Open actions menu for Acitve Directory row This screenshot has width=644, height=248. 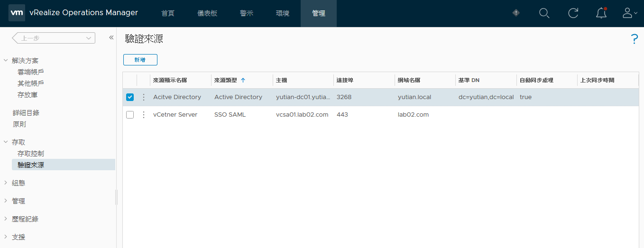pyautogui.click(x=144, y=97)
